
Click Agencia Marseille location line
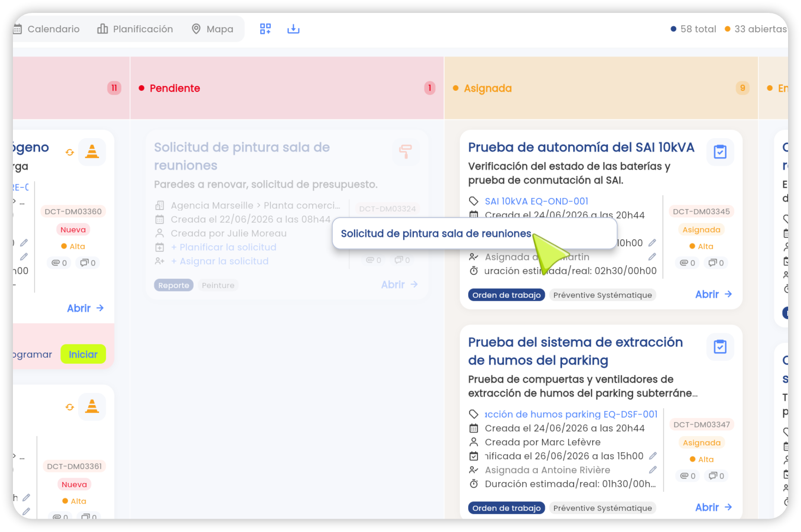coord(248,205)
